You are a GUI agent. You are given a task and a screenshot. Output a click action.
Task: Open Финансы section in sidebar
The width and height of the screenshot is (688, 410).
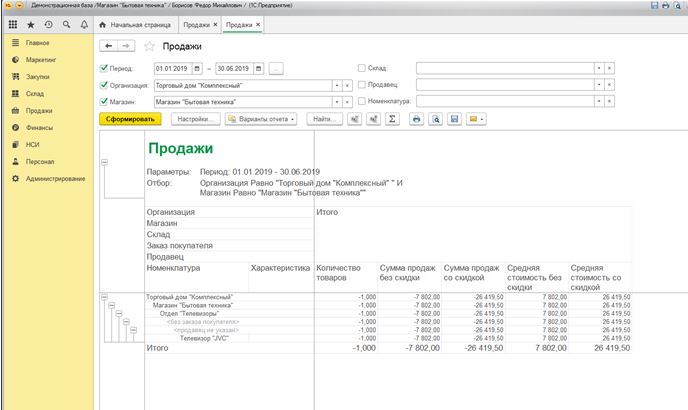coord(38,129)
